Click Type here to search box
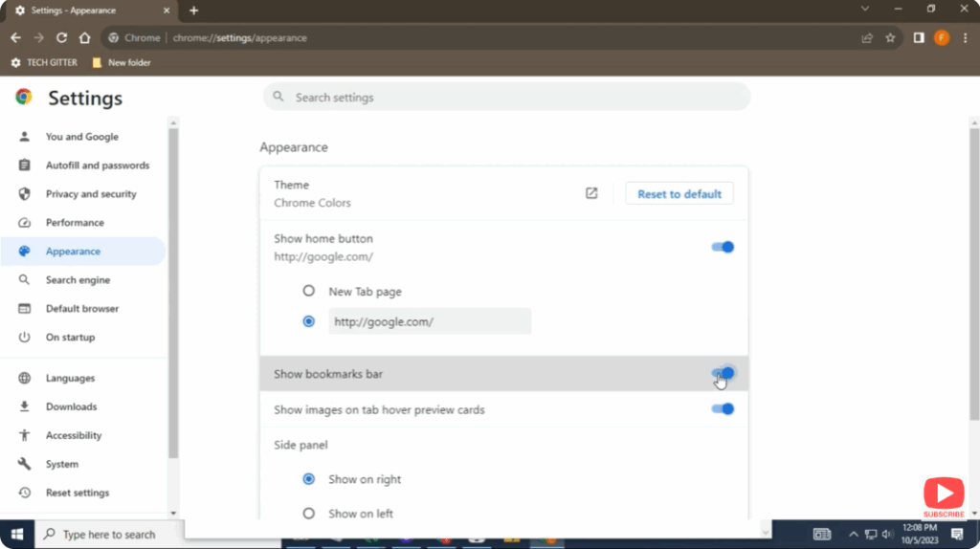 [x=109, y=535]
